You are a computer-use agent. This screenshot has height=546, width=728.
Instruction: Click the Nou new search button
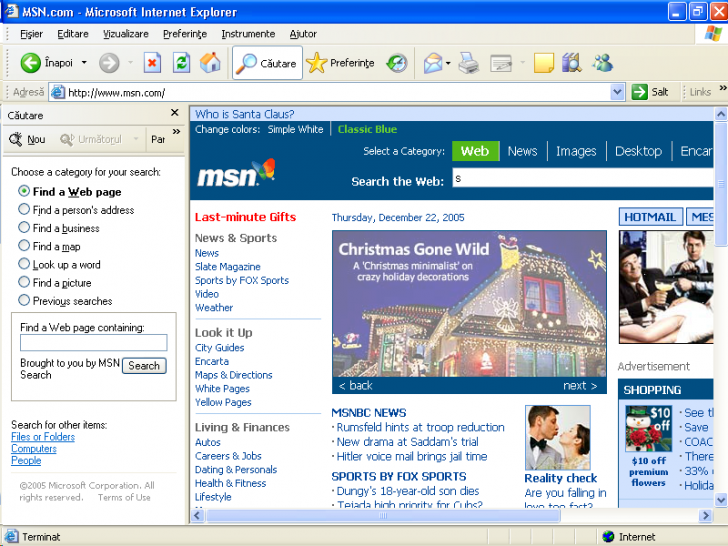[x=27, y=139]
